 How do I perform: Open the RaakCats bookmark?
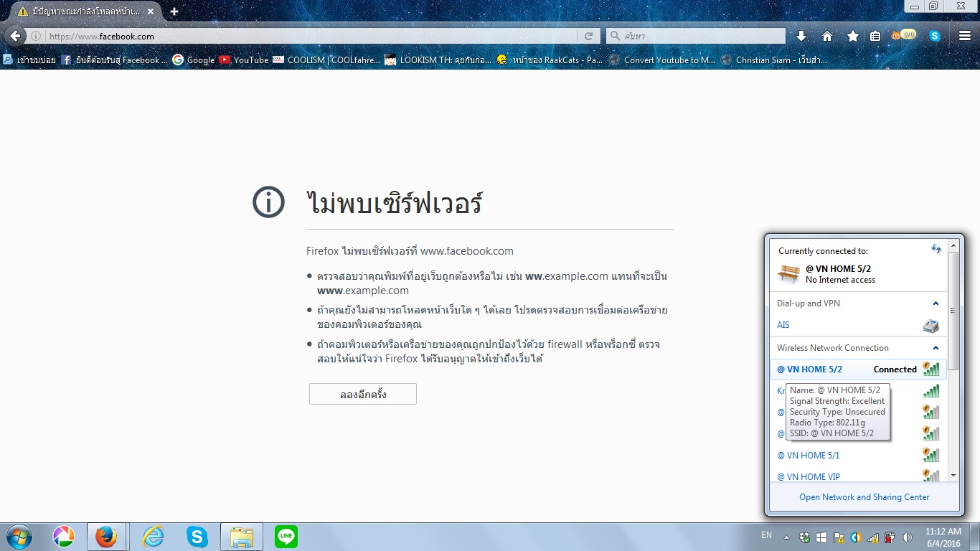pos(550,60)
